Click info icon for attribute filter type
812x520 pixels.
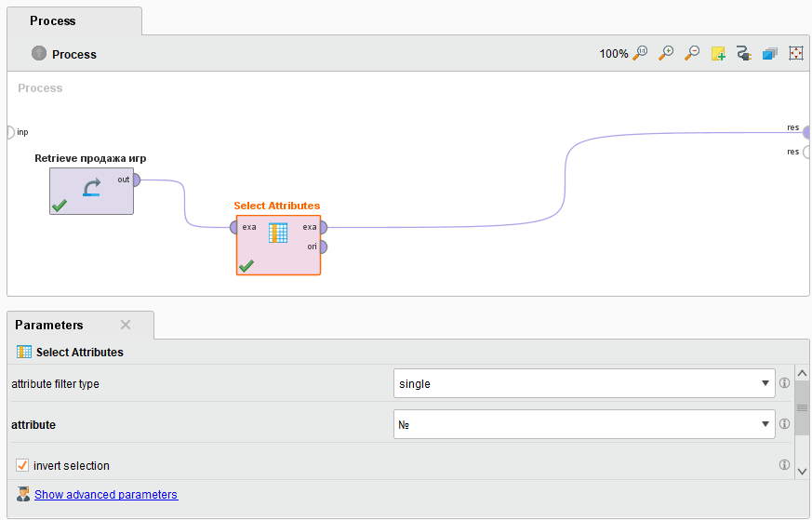[784, 383]
